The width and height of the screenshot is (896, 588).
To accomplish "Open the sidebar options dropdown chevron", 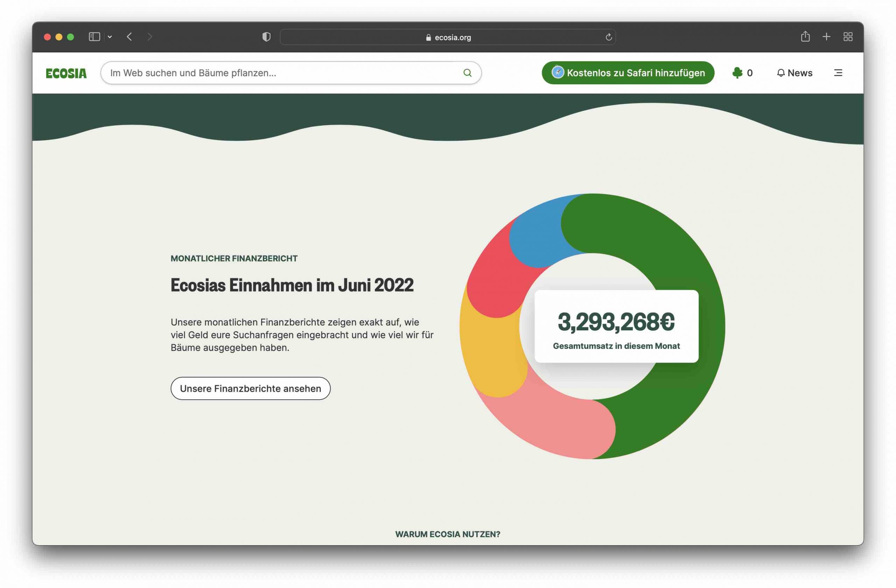I will coord(110,37).
